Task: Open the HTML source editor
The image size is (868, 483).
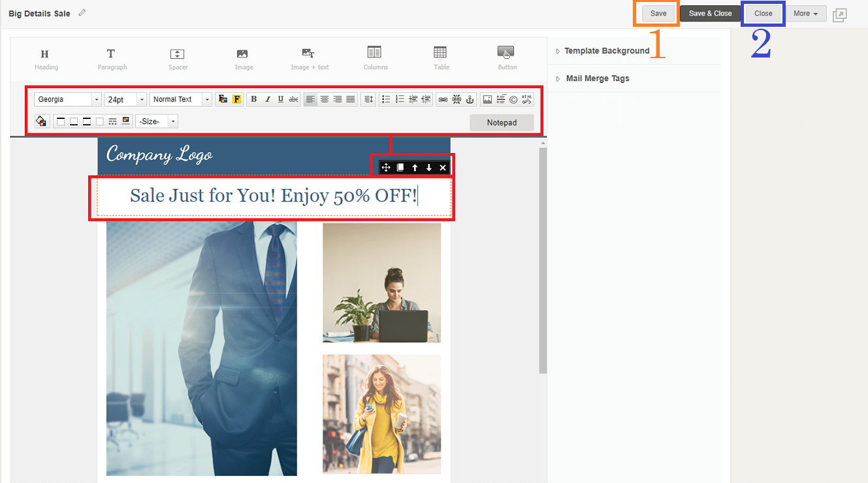Action: tap(527, 99)
